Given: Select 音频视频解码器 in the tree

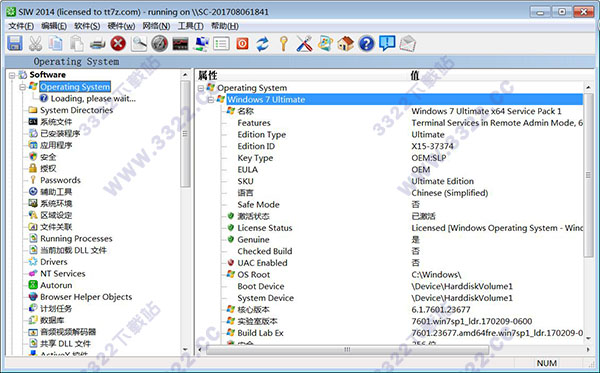Looking at the screenshot, I should pos(68,332).
